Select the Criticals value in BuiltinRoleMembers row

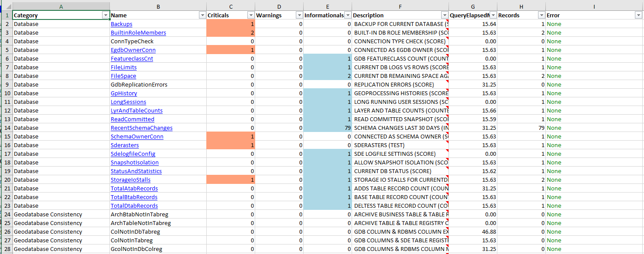(x=231, y=32)
